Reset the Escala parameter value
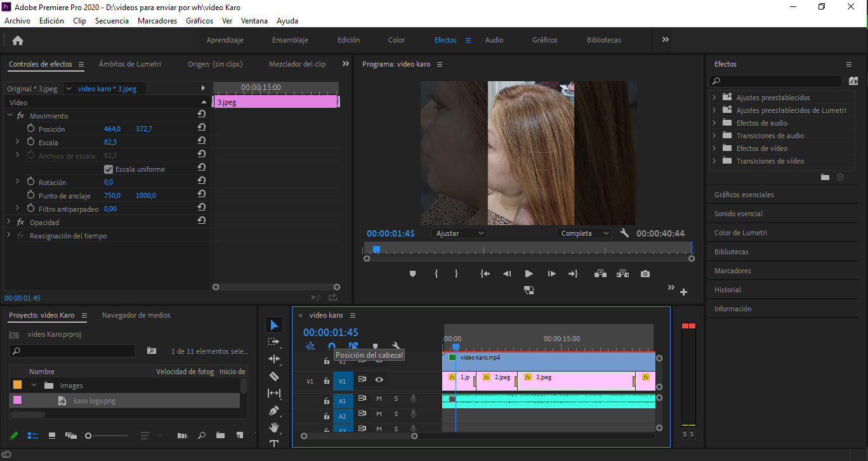Viewport: 868px width, 461px height. pos(201,142)
